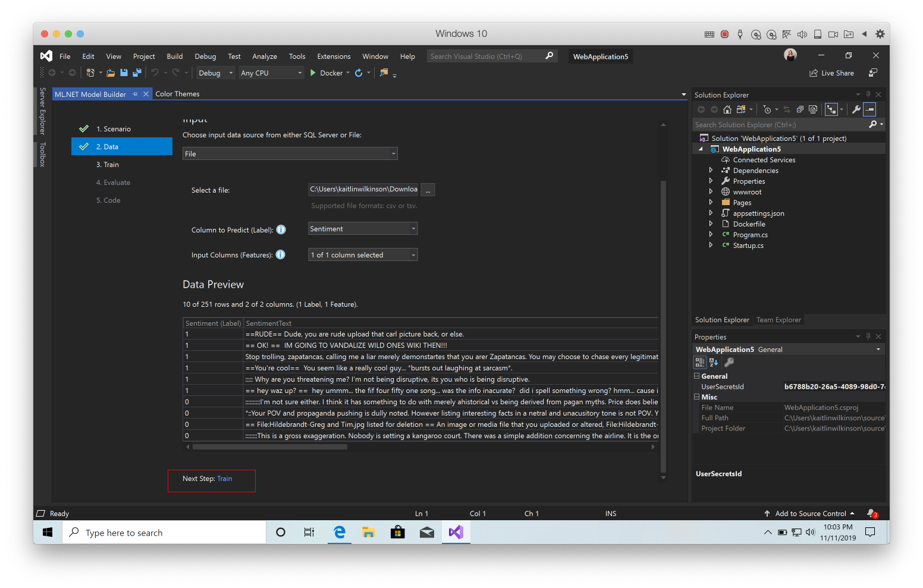Switch to the Color Themes tab
This screenshot has height=588, width=923.
(177, 94)
